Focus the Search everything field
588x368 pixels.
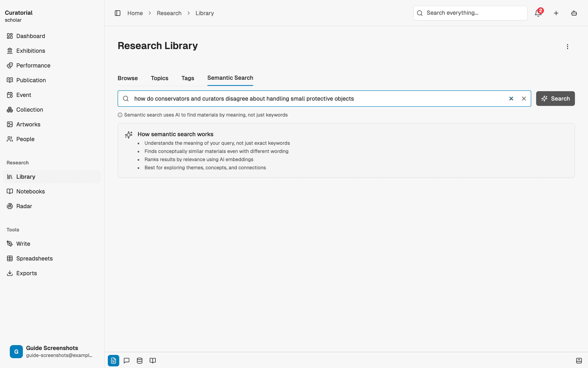470,13
